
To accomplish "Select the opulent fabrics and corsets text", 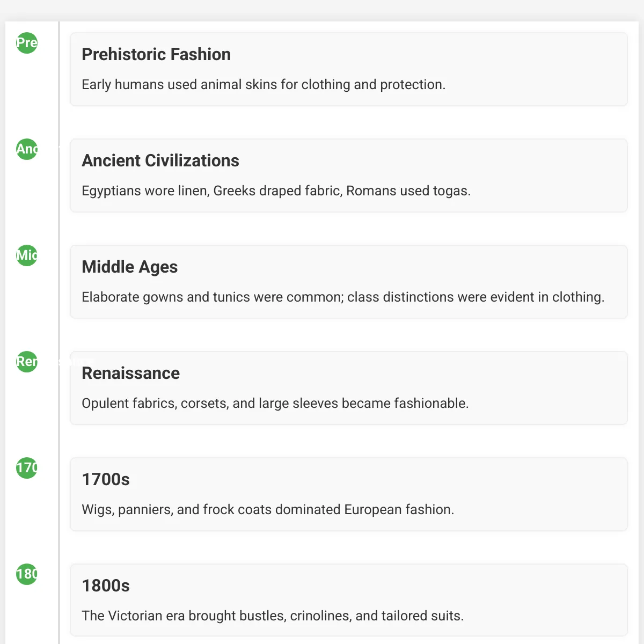I will tap(275, 403).
